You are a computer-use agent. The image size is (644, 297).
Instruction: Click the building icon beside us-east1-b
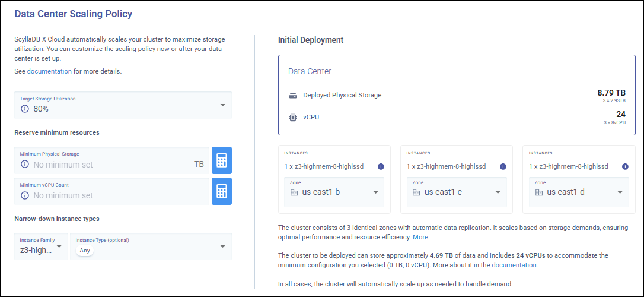tap(294, 192)
